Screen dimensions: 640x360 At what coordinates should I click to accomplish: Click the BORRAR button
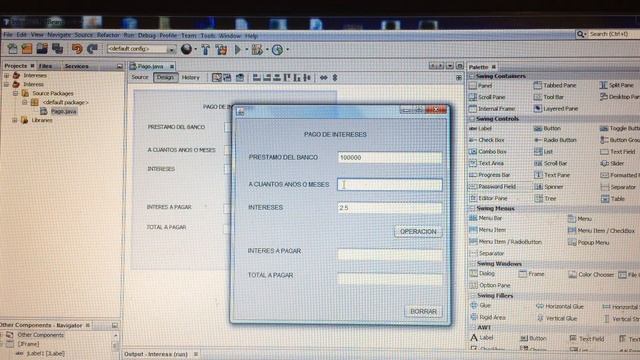point(423,311)
